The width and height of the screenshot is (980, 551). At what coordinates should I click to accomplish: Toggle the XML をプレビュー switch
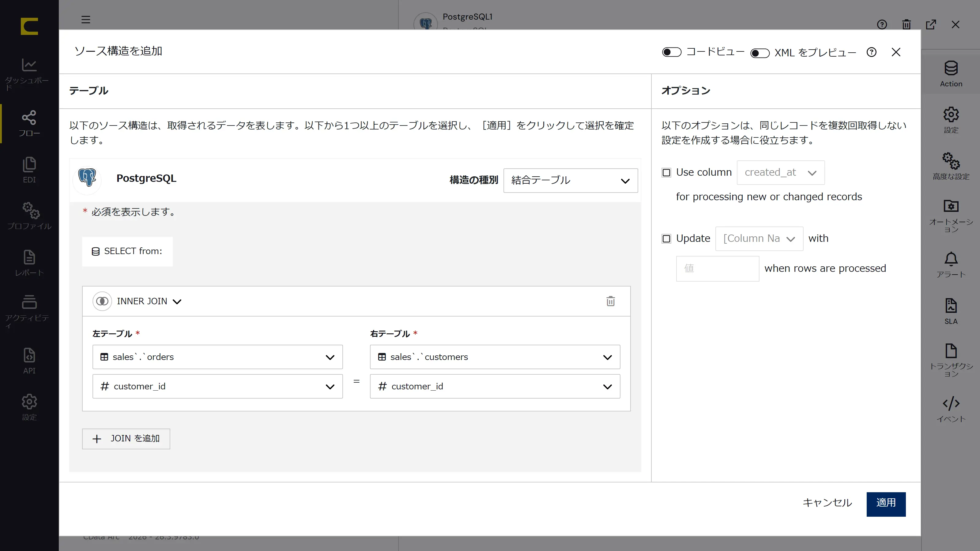pos(760,53)
